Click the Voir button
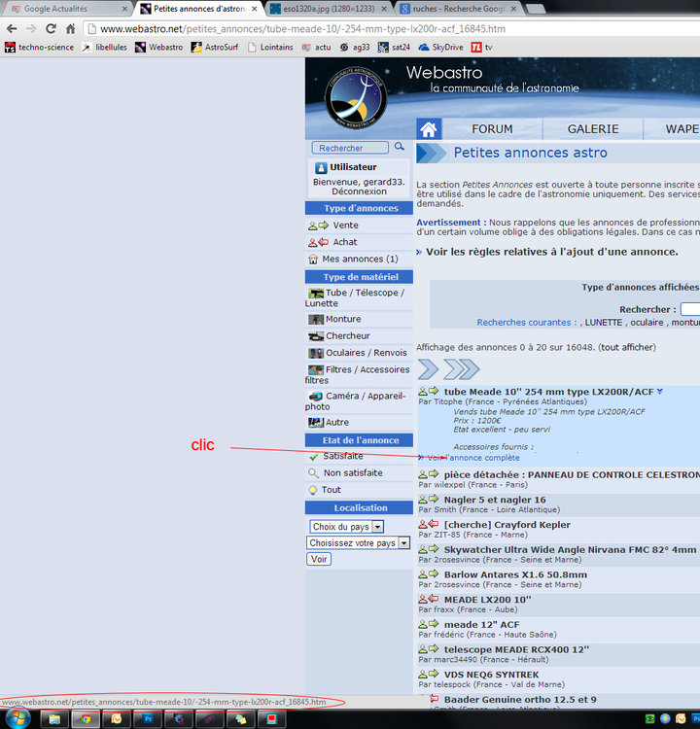Image resolution: width=700 pixels, height=729 pixels. [x=319, y=559]
